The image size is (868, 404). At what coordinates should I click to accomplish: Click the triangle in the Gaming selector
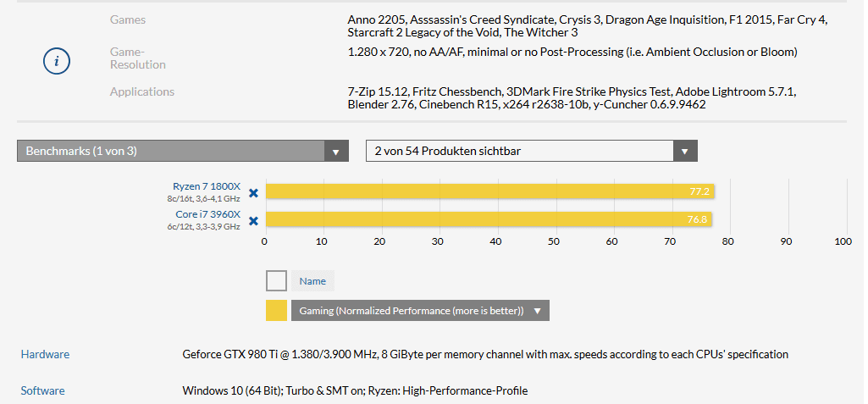[537, 311]
